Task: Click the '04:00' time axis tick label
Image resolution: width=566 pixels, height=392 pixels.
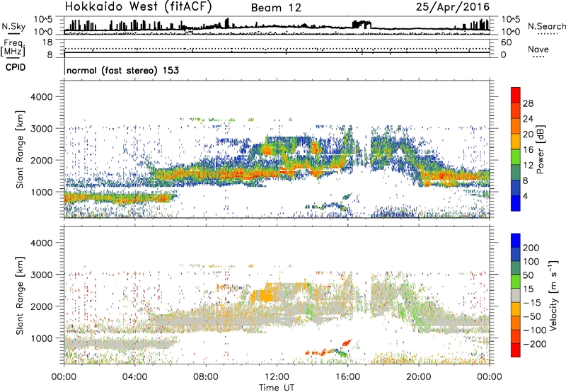Action: pyautogui.click(x=134, y=377)
